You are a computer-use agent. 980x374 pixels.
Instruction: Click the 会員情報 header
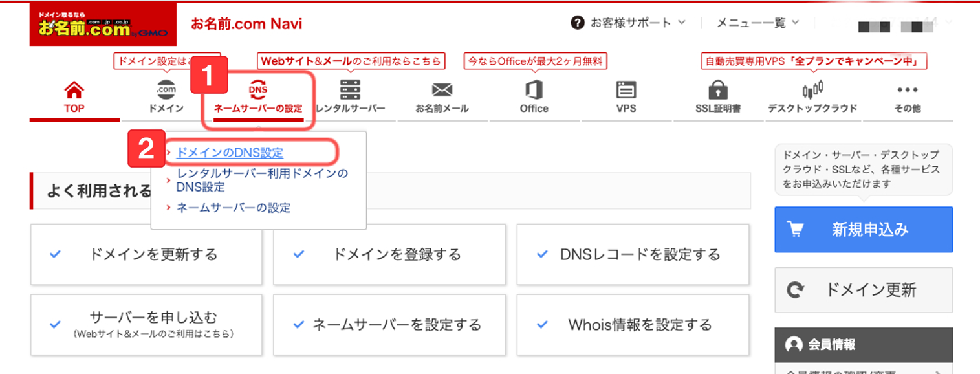pyautogui.click(x=864, y=344)
